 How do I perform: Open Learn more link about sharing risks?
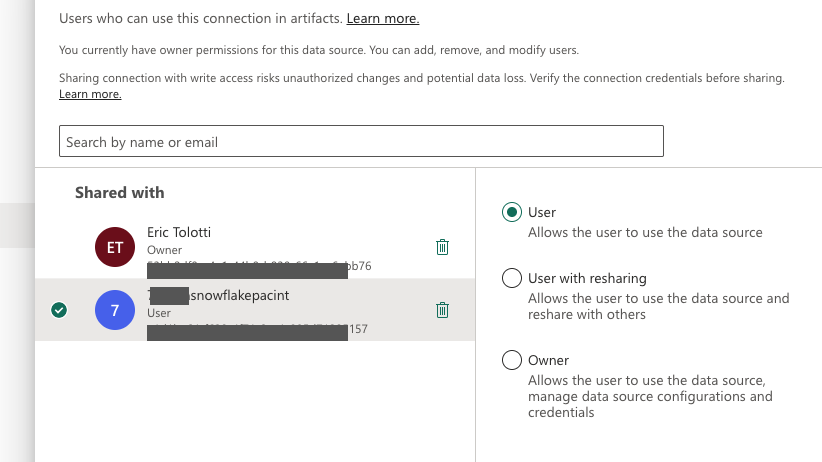click(x=90, y=94)
